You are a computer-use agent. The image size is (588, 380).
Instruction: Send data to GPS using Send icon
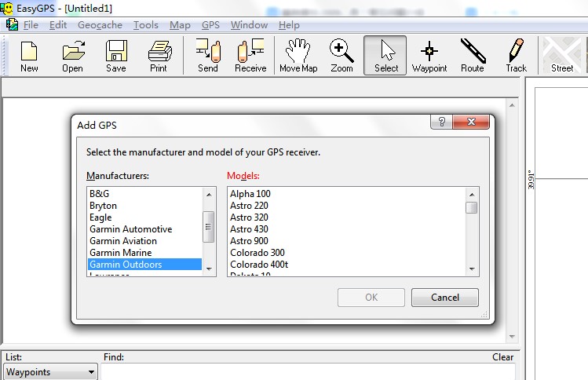208,55
